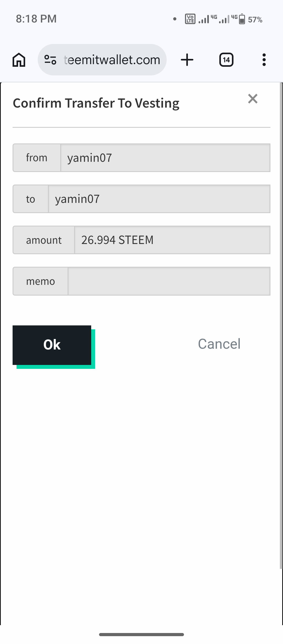
Task: Tap the browser home icon
Action: 19,60
